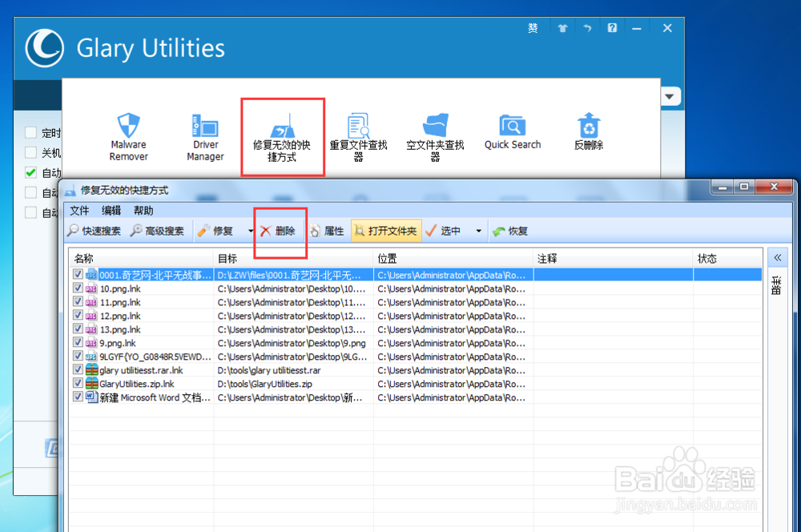Open 编辑 menu
Image resolution: width=801 pixels, height=532 pixels.
(x=111, y=211)
